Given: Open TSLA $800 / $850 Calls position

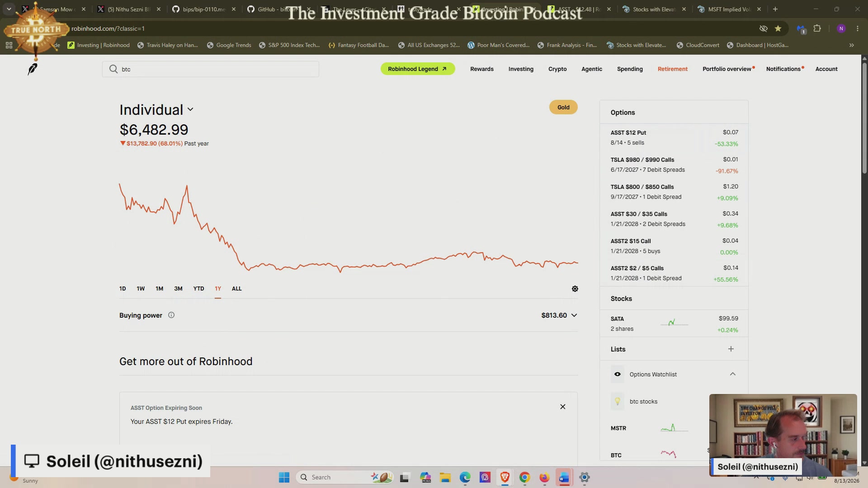Looking at the screenshot, I should tap(674, 192).
